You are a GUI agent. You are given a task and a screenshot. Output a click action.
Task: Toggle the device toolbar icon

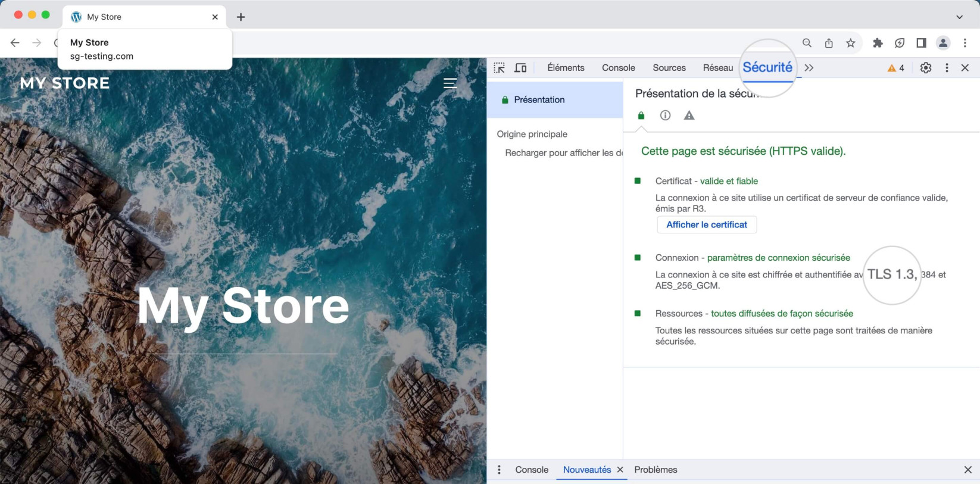pyautogui.click(x=520, y=68)
